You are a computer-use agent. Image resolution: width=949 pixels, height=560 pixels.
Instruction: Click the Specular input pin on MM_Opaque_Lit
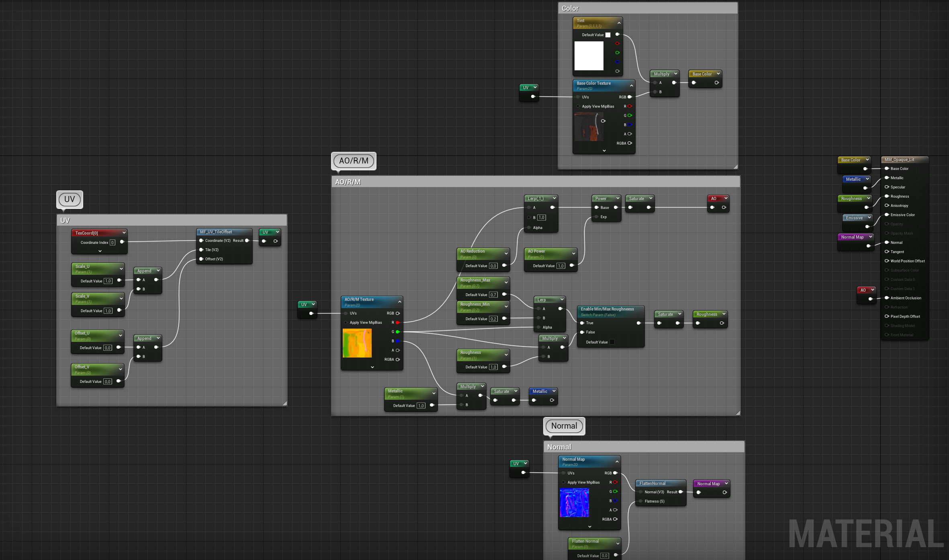coord(887,187)
